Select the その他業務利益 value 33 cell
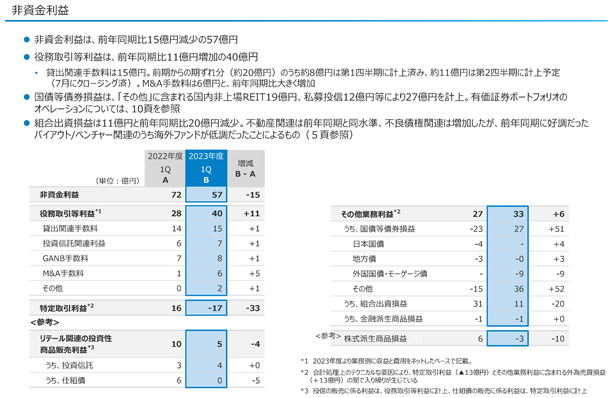The height and width of the screenshot is (398, 612). tap(508, 214)
